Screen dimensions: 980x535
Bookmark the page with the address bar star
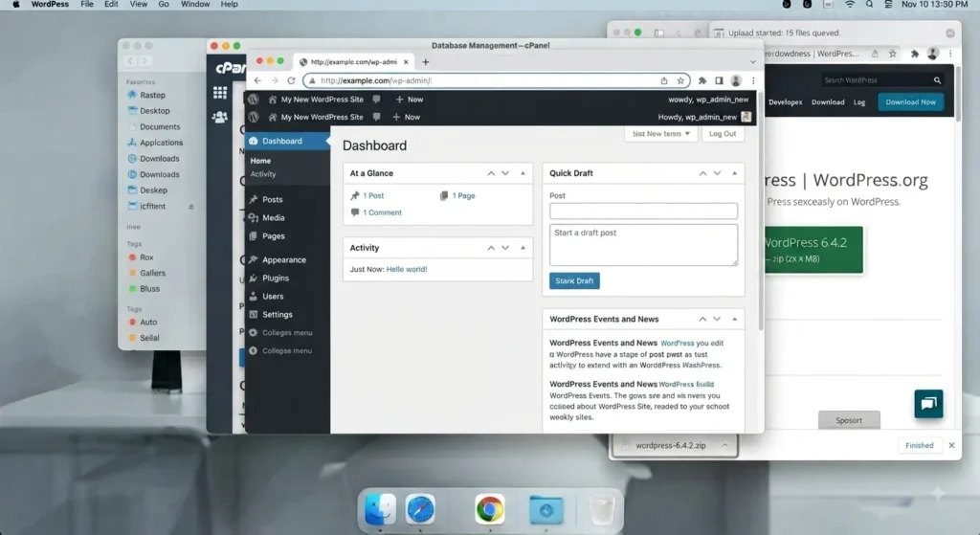(680, 80)
